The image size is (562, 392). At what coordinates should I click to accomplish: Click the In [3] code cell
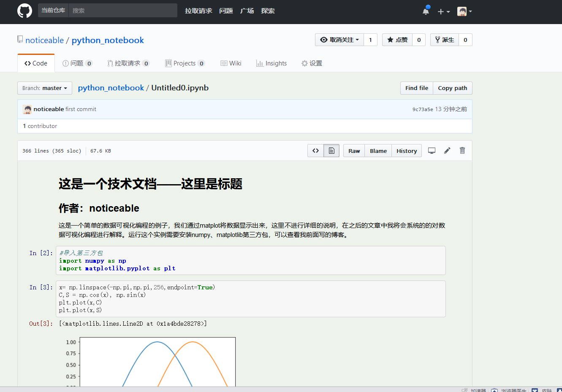point(251,299)
